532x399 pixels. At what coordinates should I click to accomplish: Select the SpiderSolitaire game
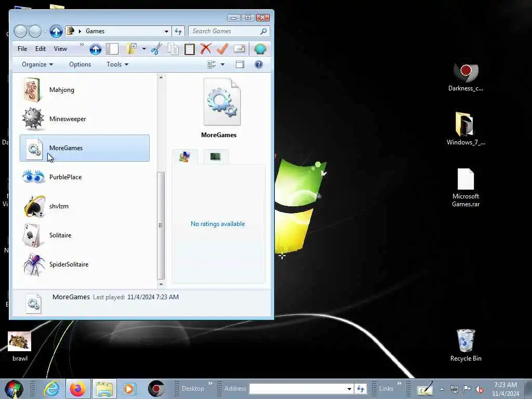point(85,264)
